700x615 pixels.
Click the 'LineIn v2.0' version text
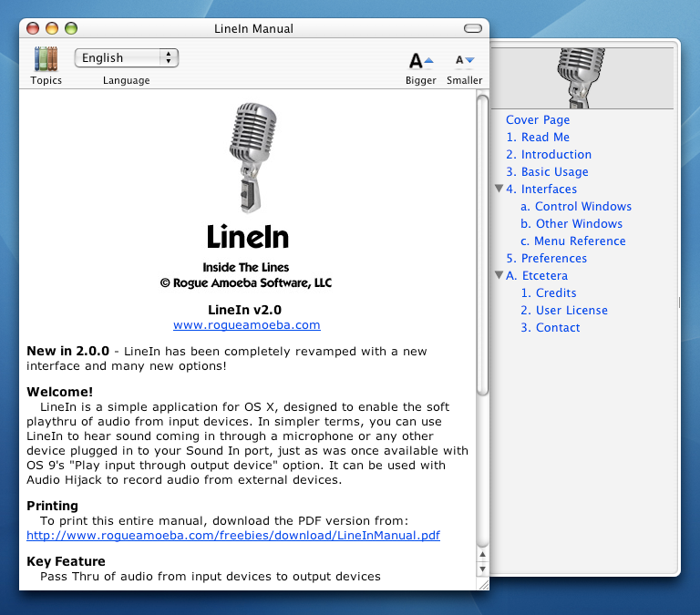pyautogui.click(x=244, y=310)
